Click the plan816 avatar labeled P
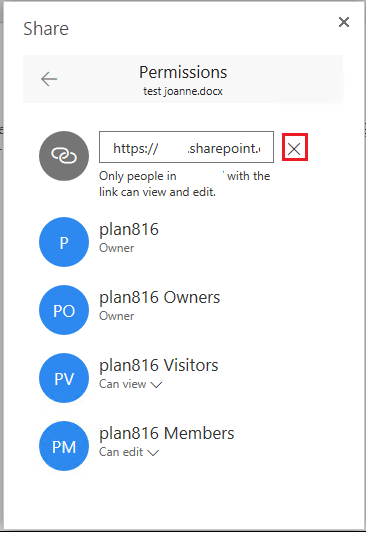366x535 pixels. 64,242
